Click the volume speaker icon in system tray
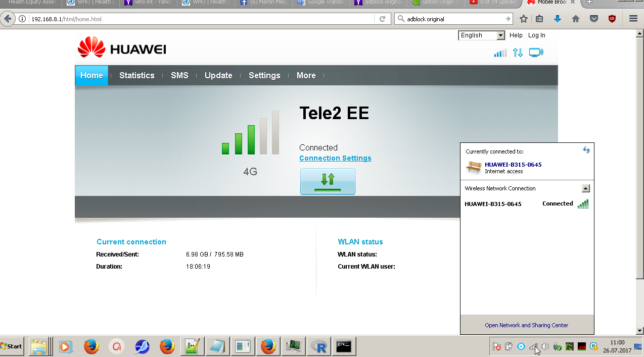The width and height of the screenshot is (644, 357). 545,346
